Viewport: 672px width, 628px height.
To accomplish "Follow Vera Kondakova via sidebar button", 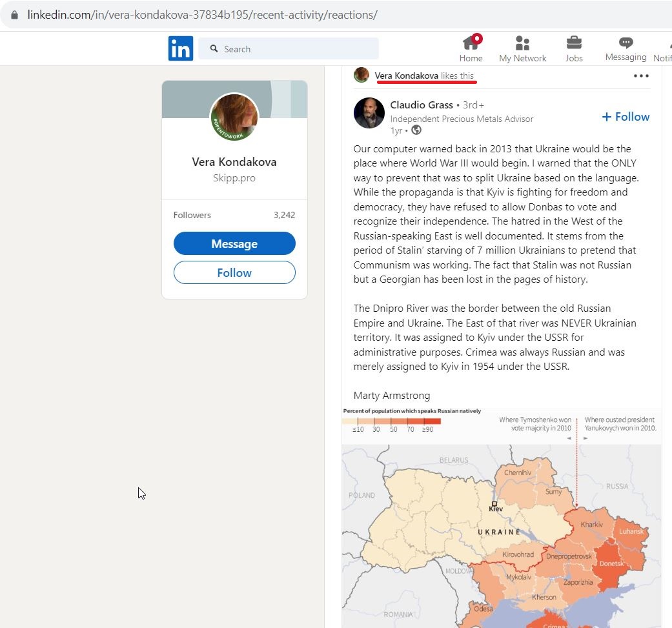I will 234,272.
